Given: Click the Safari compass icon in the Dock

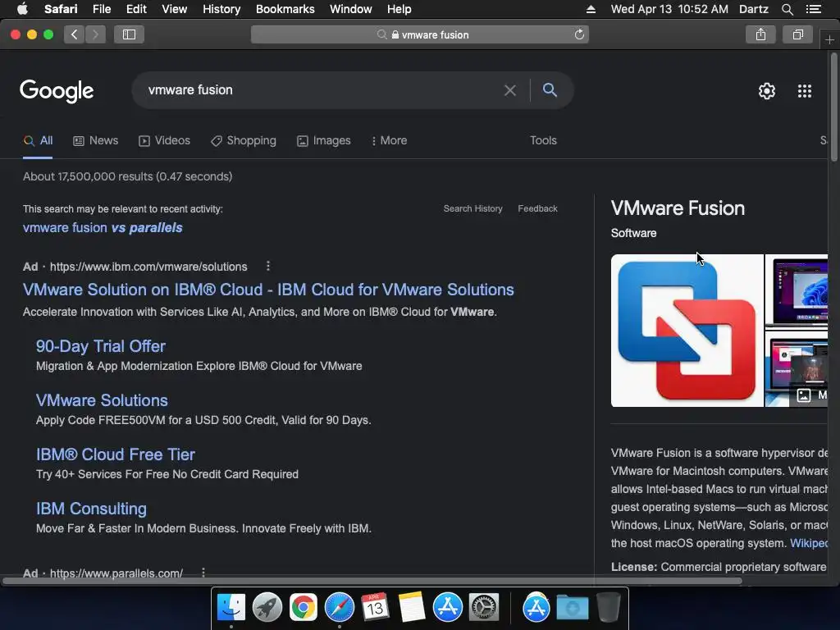Looking at the screenshot, I should coord(339,607).
